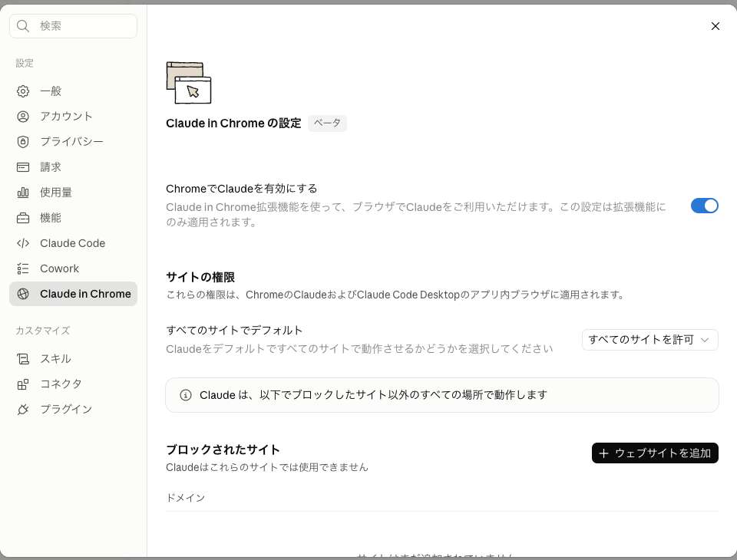
Task: Select Claude Code in the sidebar
Action: coord(74,243)
